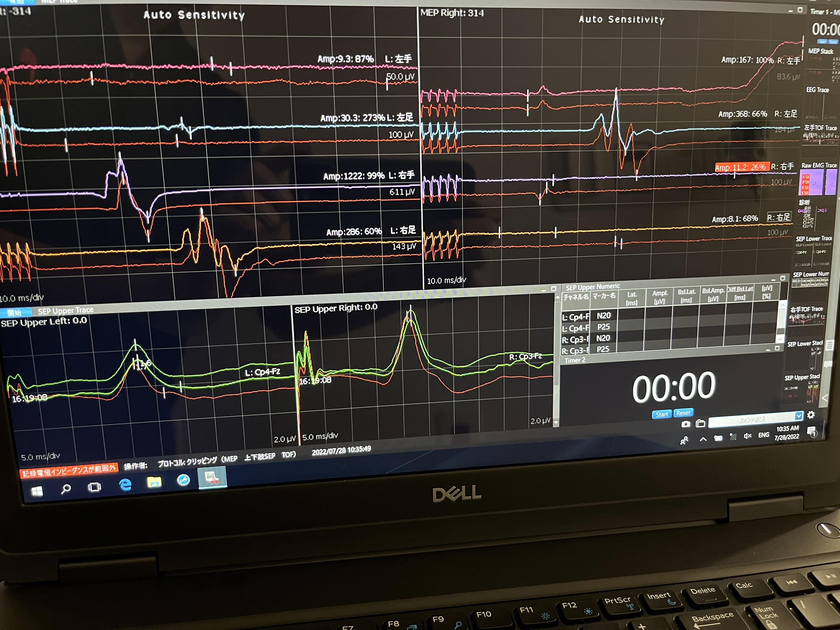The image size is (840, 630).
Task: Maximize the MEP Trace panel
Action: pos(800,10)
